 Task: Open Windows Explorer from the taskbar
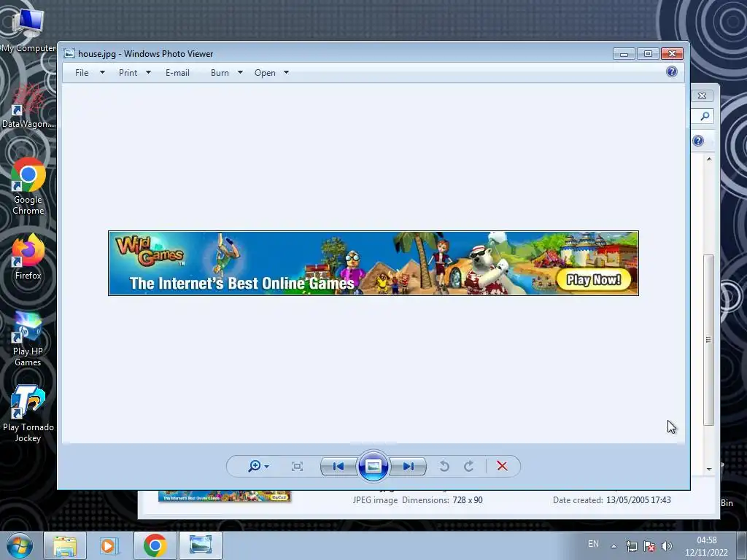(65, 545)
